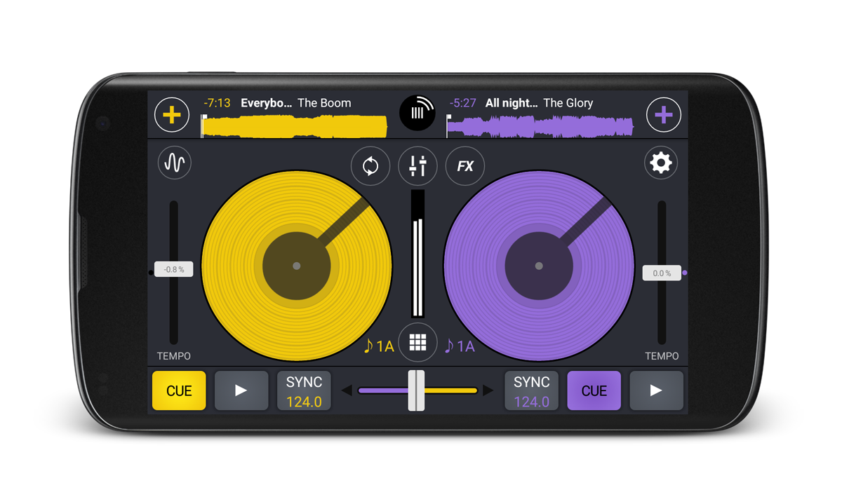Tap the center automix record logo
The image size is (842, 504).
(x=417, y=112)
